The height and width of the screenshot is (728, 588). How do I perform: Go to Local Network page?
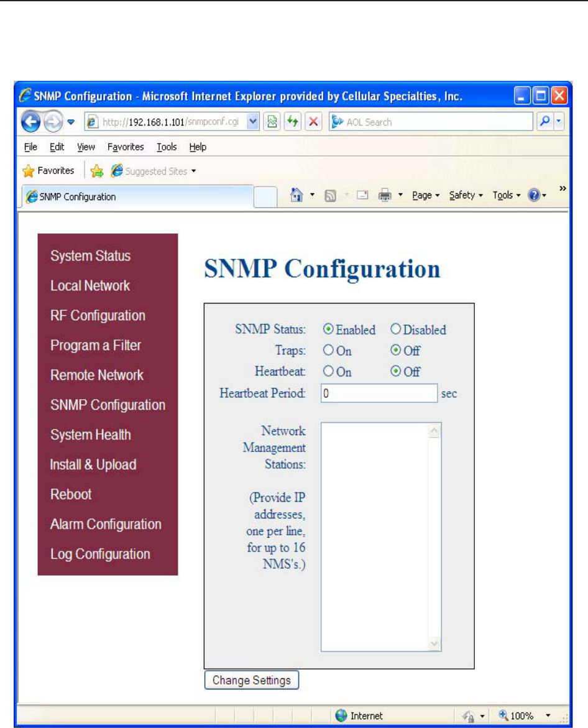pyautogui.click(x=90, y=285)
